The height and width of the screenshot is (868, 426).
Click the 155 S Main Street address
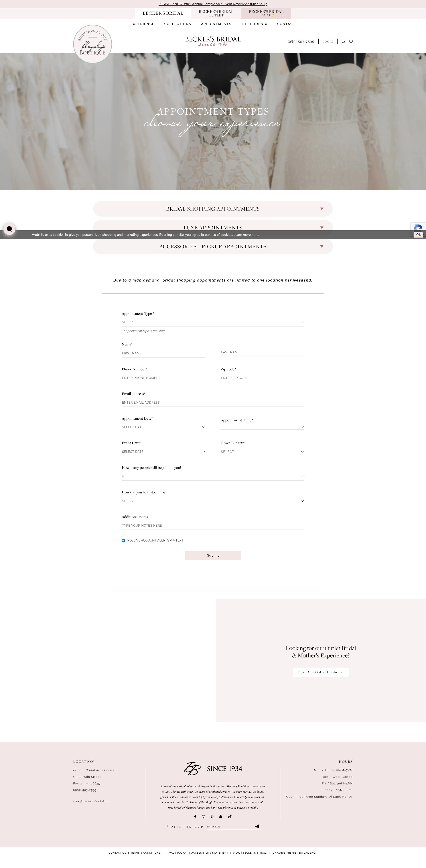[x=87, y=777]
